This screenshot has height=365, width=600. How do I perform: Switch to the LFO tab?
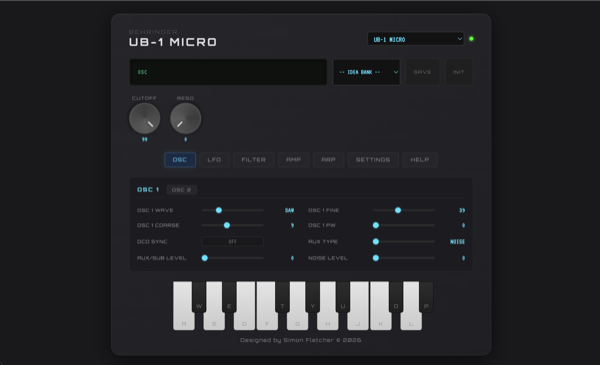214,160
